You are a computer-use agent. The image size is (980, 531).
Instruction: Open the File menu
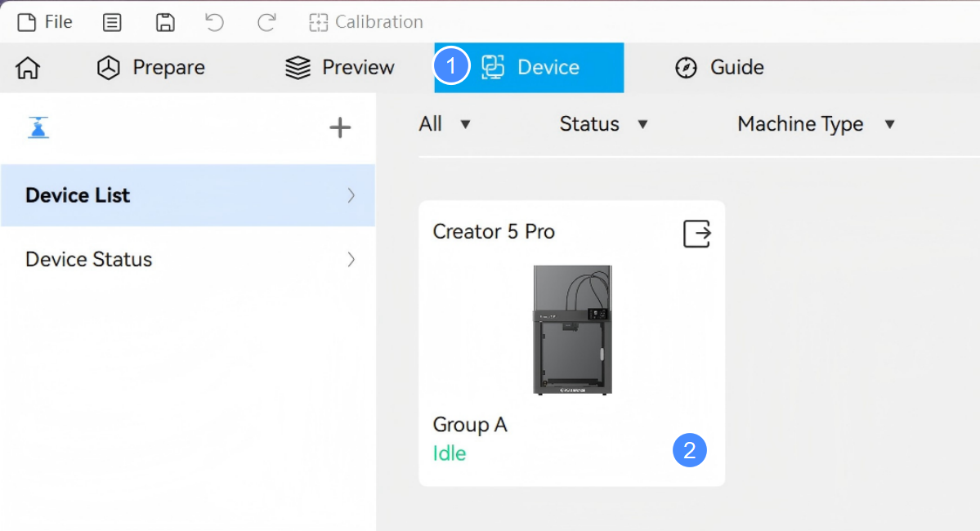pos(45,22)
